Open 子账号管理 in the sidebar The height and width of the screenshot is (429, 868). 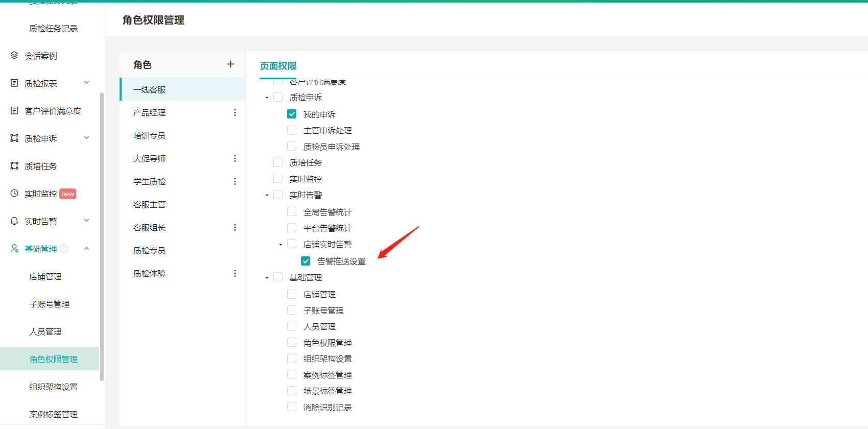pyautogui.click(x=50, y=304)
